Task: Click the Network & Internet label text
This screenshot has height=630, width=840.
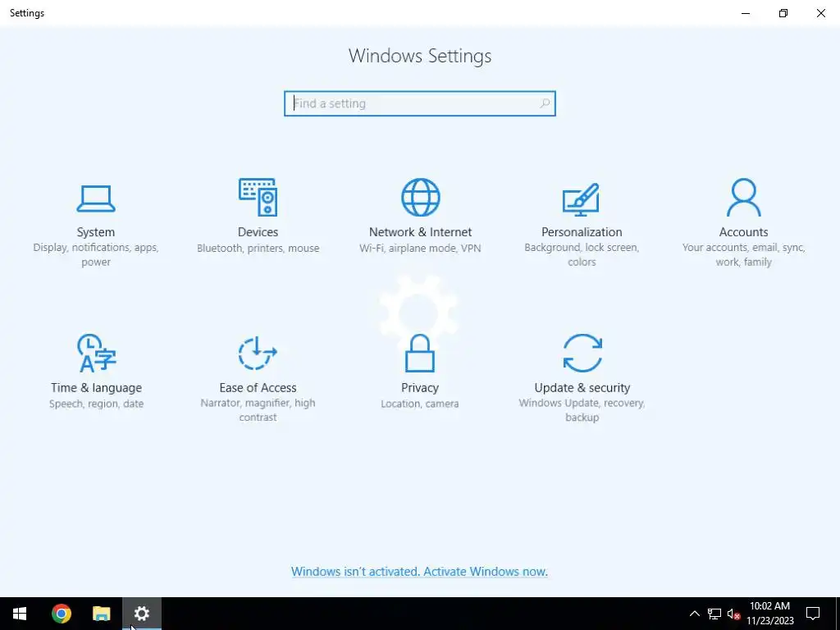Action: [x=420, y=232]
